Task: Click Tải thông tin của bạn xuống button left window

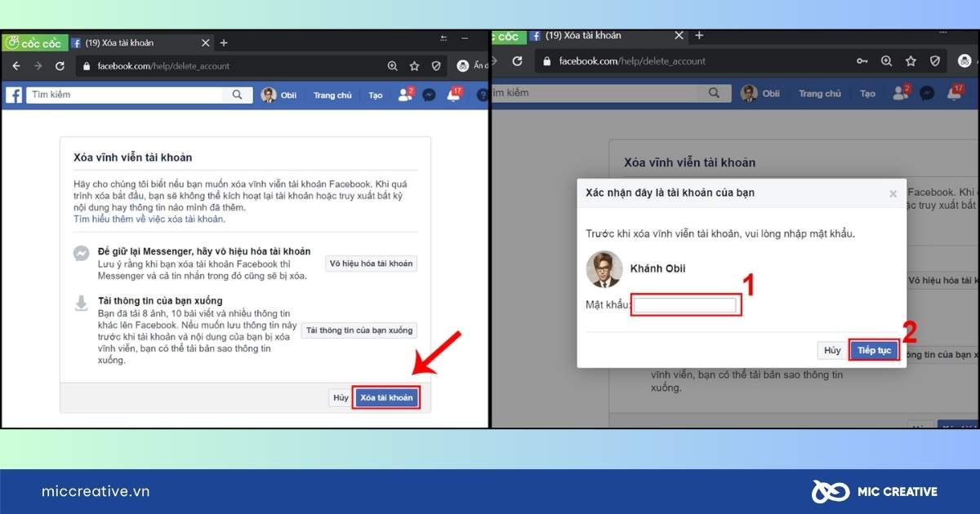Action: [359, 330]
